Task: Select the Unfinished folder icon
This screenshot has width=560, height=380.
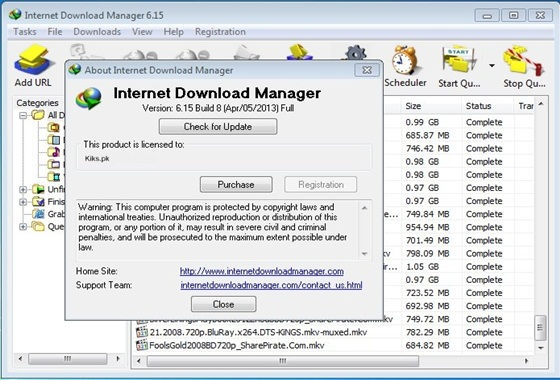Action: (38, 189)
